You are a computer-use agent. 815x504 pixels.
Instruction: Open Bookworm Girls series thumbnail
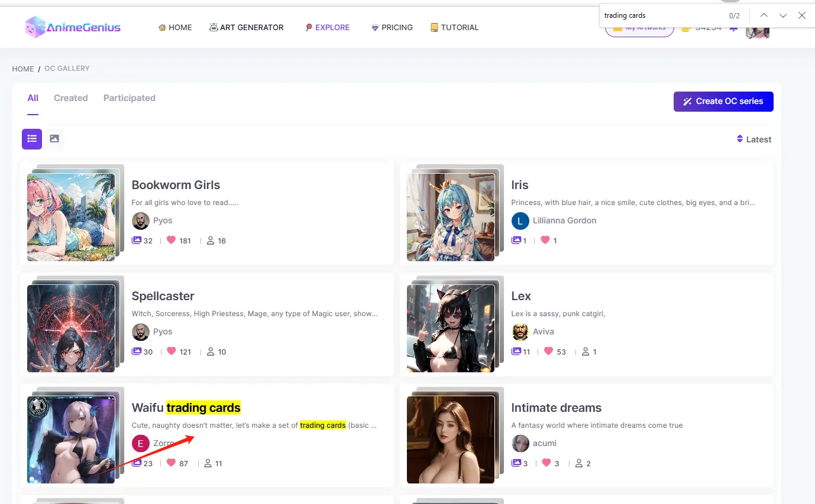tap(71, 217)
